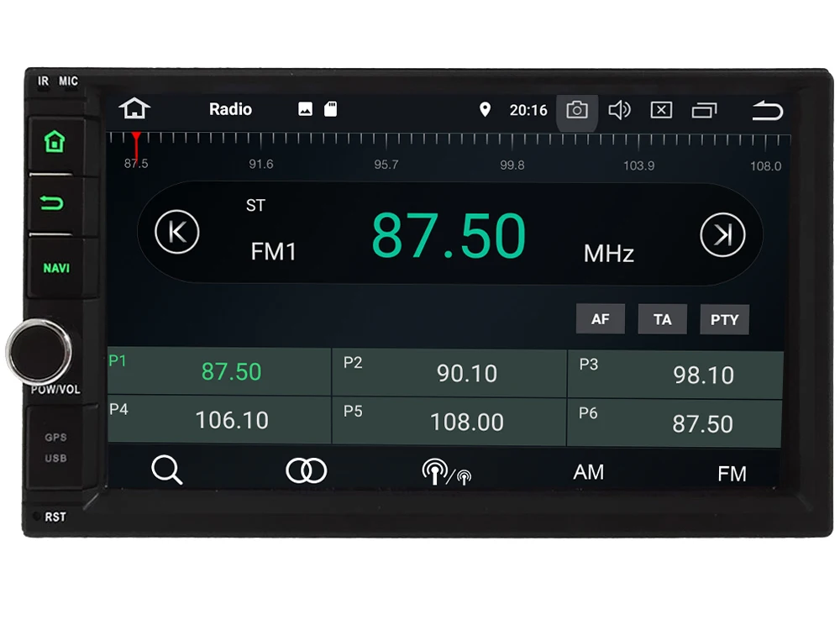Click the 20:16 clock
Viewport: 840px width, 630px height.
528,110
